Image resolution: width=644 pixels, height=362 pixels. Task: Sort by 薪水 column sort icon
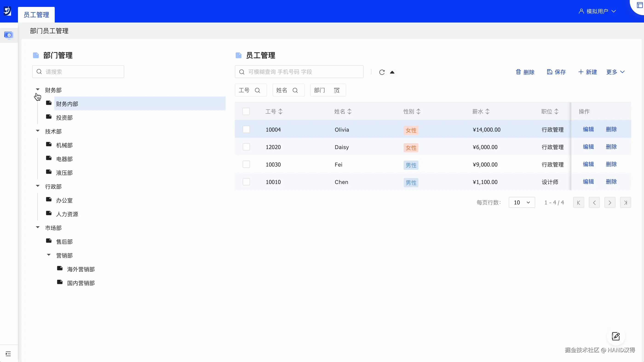click(488, 112)
